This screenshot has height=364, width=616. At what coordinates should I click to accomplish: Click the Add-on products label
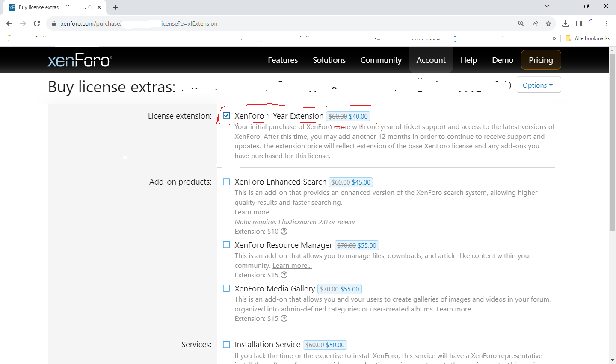[181, 182]
